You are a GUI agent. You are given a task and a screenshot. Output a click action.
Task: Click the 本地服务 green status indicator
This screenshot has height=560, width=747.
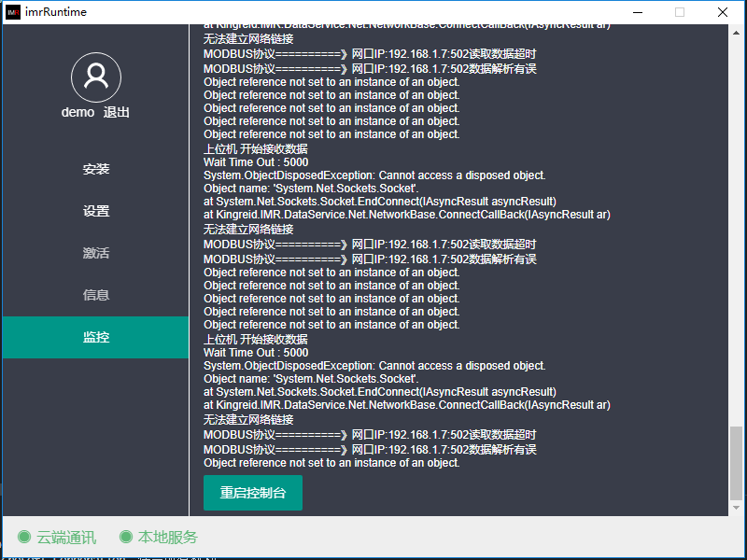[126, 537]
